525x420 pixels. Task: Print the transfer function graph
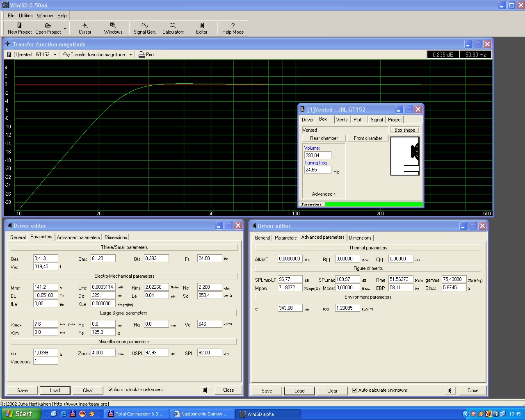tap(146, 55)
